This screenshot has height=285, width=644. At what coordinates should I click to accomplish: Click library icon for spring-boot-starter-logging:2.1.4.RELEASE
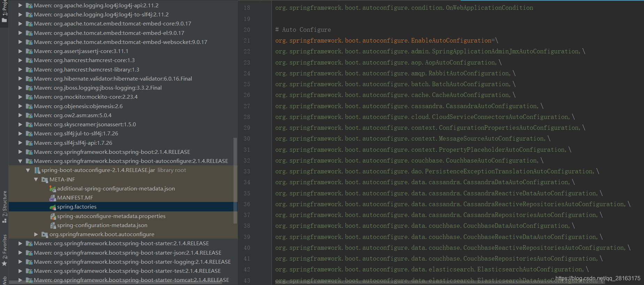coord(29,262)
